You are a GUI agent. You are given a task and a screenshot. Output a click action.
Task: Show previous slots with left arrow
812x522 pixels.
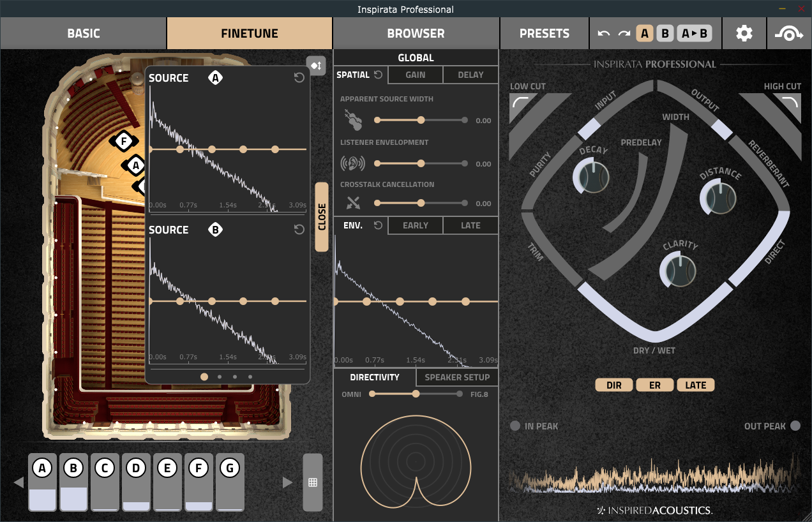point(19,482)
